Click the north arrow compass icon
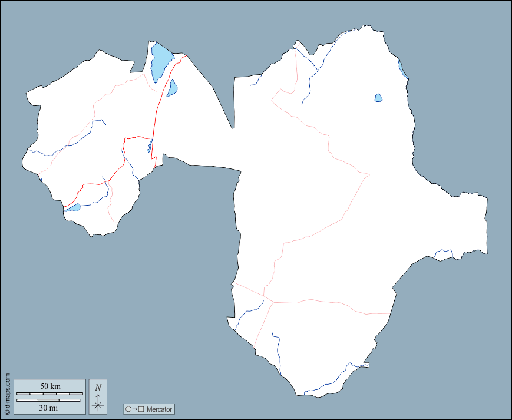512x420 pixels. click(98, 404)
